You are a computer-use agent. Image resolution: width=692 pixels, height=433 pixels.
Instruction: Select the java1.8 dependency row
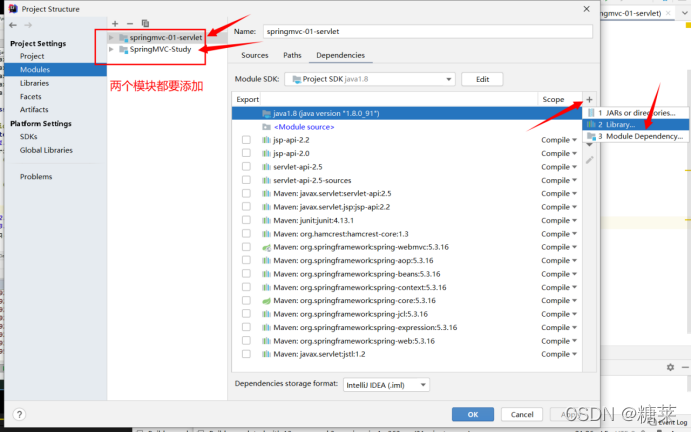point(407,113)
